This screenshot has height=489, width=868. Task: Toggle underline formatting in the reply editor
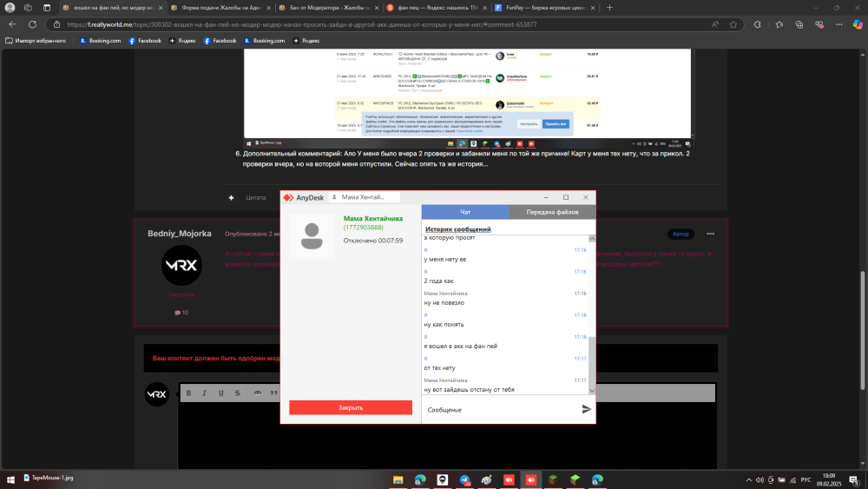[x=220, y=393]
